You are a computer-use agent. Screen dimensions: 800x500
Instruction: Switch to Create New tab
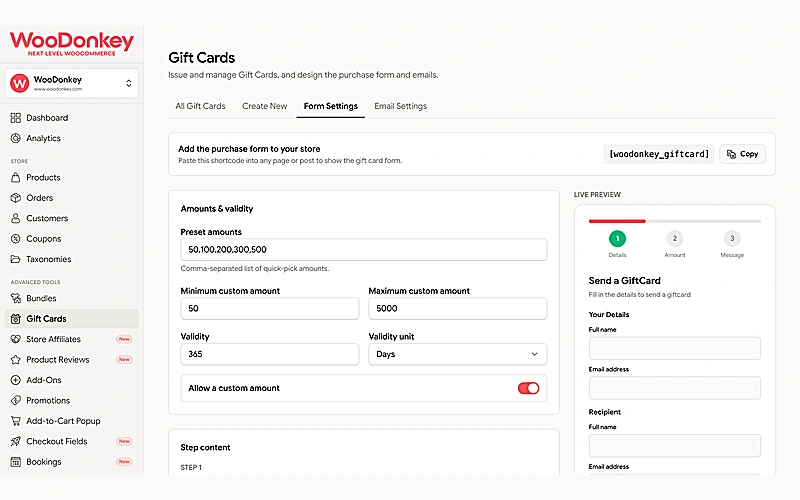(x=264, y=106)
